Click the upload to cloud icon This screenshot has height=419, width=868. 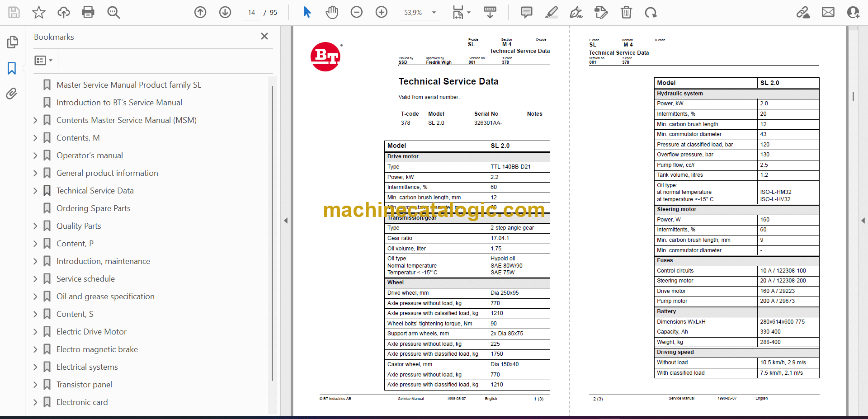click(64, 12)
